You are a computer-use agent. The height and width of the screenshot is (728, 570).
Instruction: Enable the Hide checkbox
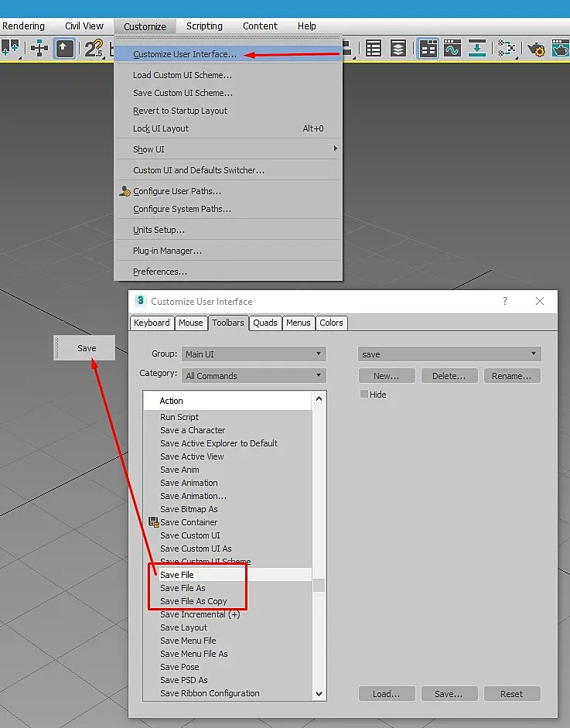[364, 395]
